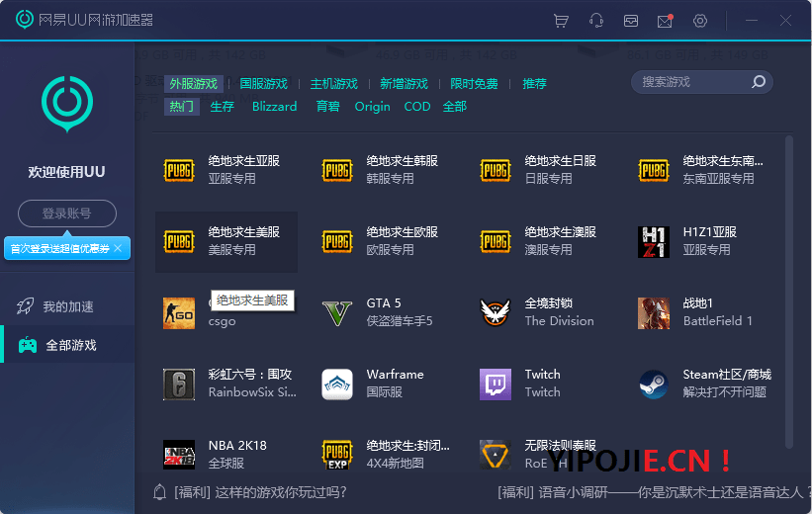
Task: Choose the NBA 2K18 icon
Action: point(179,455)
